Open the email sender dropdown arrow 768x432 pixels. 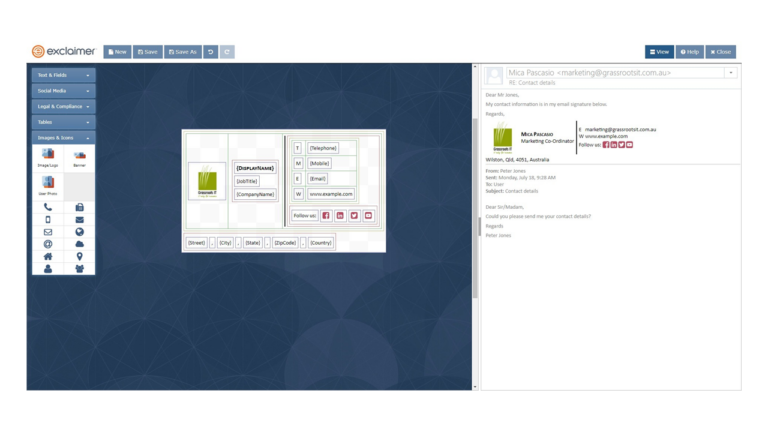pyautogui.click(x=731, y=73)
